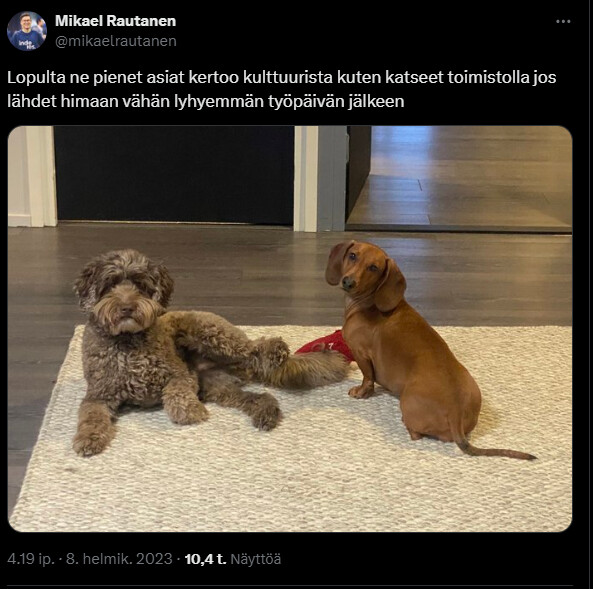Click the 4.19 ip. timestamp
Screen dimensions: 593x589
(31, 559)
